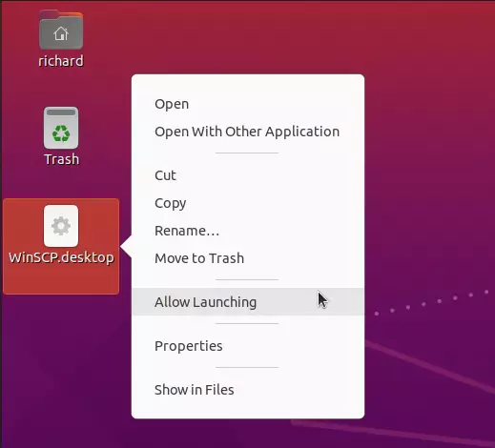This screenshot has width=495, height=448.
Task: Click the "WinSCP.desktop" filename label
Action: click(61, 257)
